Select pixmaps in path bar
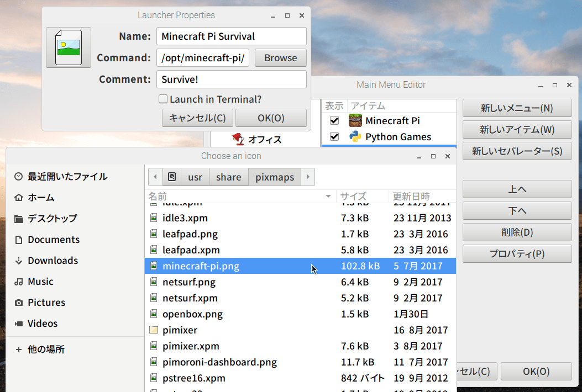 [x=275, y=177]
